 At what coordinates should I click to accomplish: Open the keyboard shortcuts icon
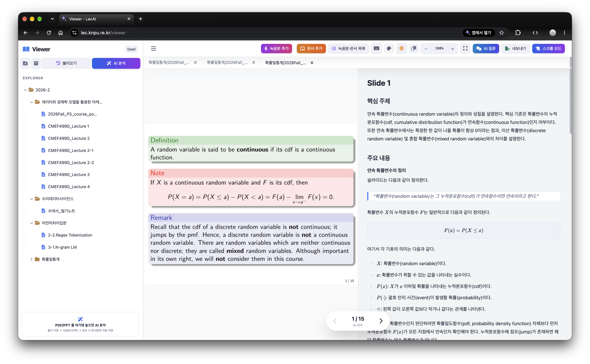(x=376, y=48)
